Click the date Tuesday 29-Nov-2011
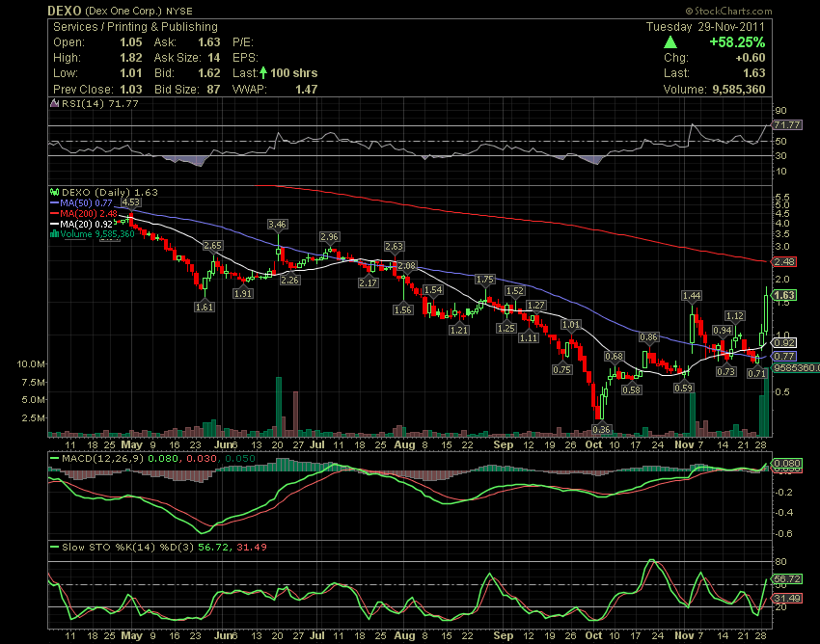 [705, 27]
